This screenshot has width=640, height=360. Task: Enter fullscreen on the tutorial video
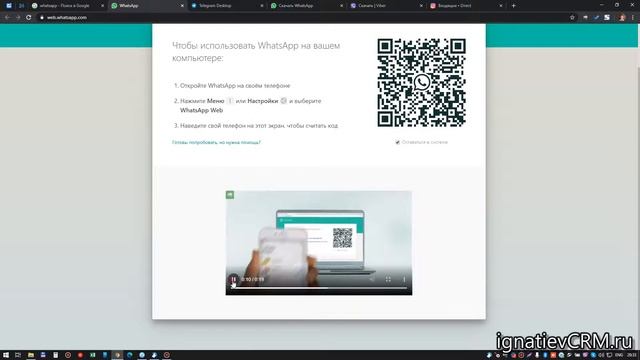388,280
